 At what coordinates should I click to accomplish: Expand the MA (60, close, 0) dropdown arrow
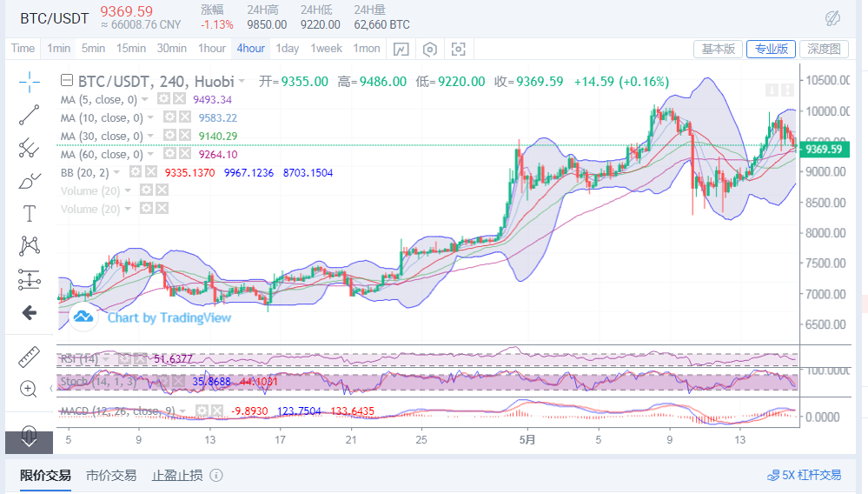(152, 155)
